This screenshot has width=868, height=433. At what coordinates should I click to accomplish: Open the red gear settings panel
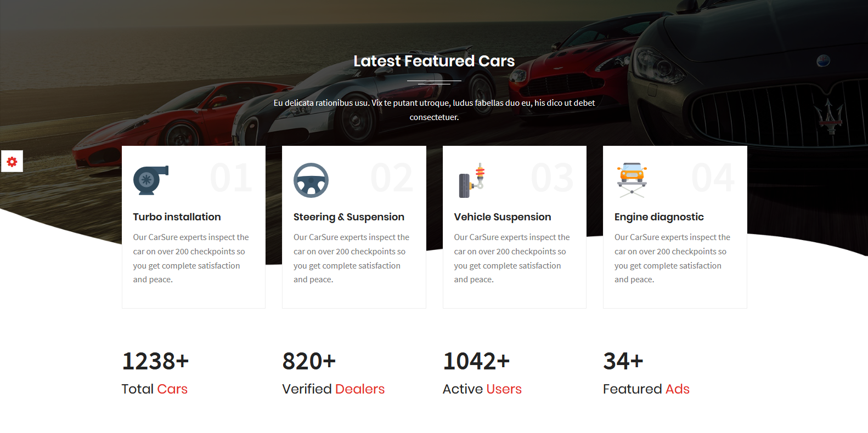tap(12, 162)
